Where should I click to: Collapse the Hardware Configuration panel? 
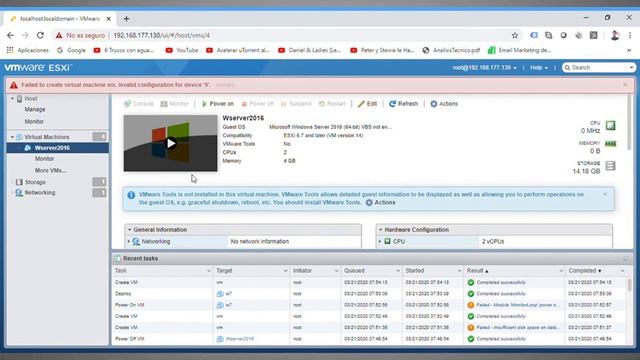[380, 230]
